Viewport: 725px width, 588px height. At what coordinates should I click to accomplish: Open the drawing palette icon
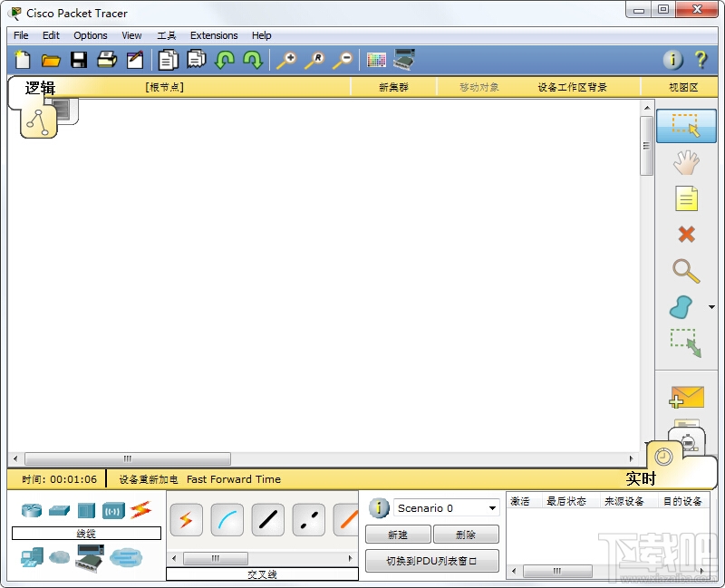(x=376, y=60)
